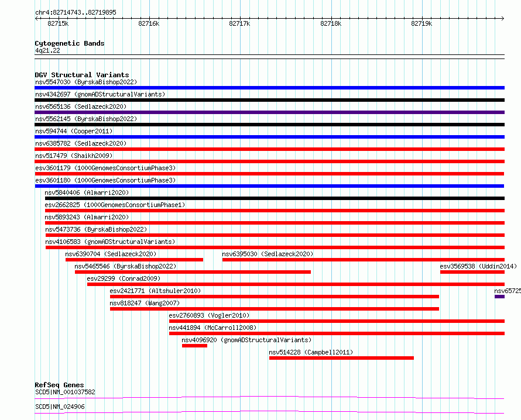The width and height of the screenshot is (521, 420).
Task: Select the nsv4342697 gnomADStructuralVariants label
Action: [100, 94]
